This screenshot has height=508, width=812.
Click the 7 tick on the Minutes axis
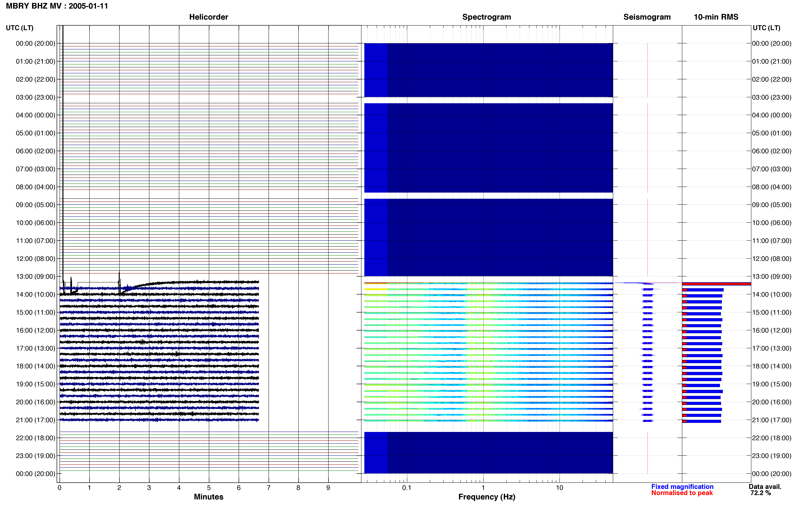[x=269, y=488]
